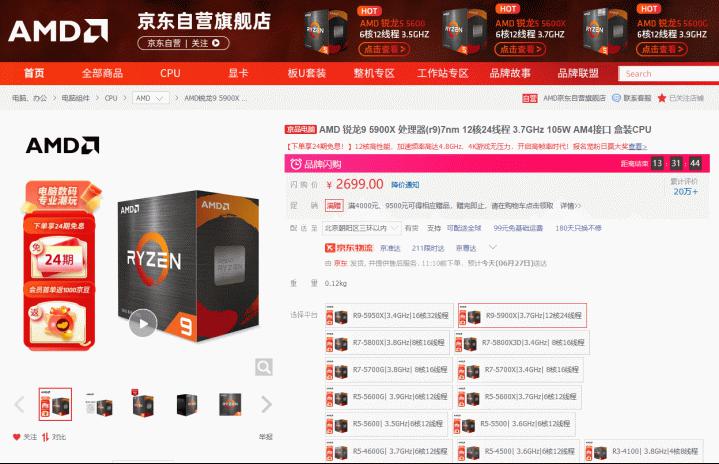Click the 电脑组件 breadcrumb link

76,98
